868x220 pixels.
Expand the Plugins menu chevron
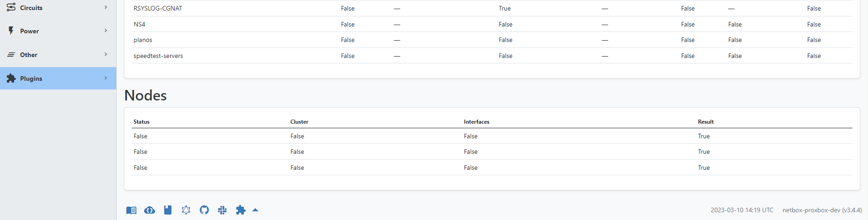(x=106, y=78)
